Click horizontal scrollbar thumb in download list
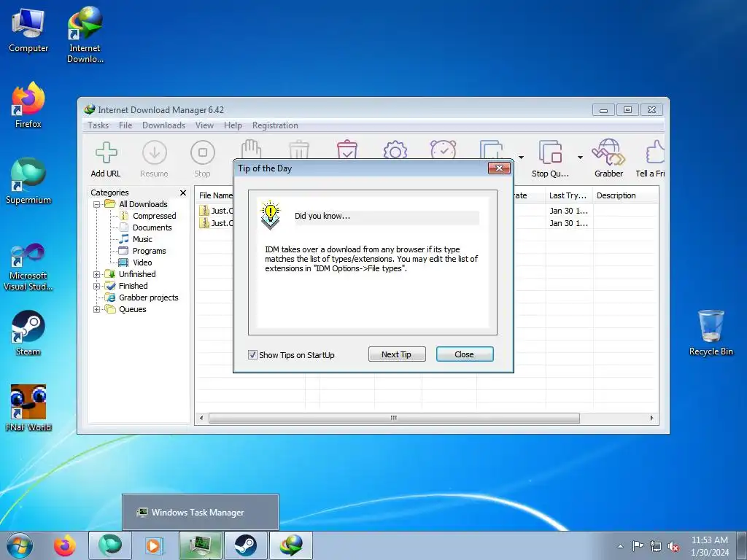 click(394, 418)
